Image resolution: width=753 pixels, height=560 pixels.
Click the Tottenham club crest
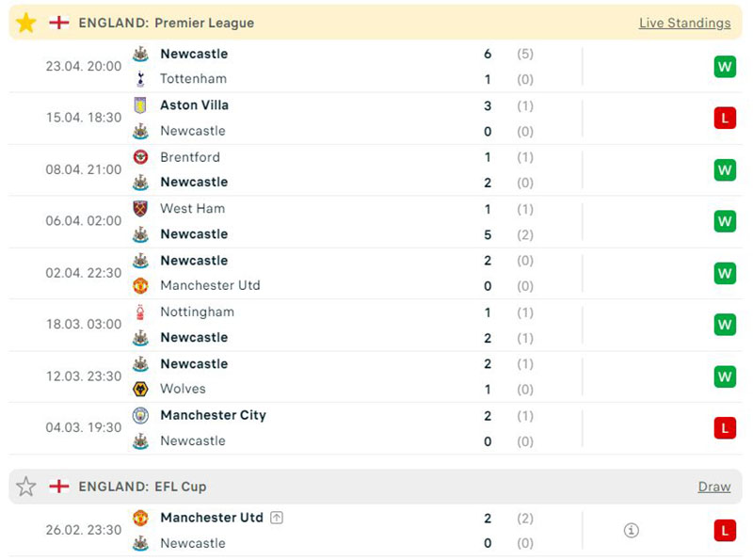140,79
